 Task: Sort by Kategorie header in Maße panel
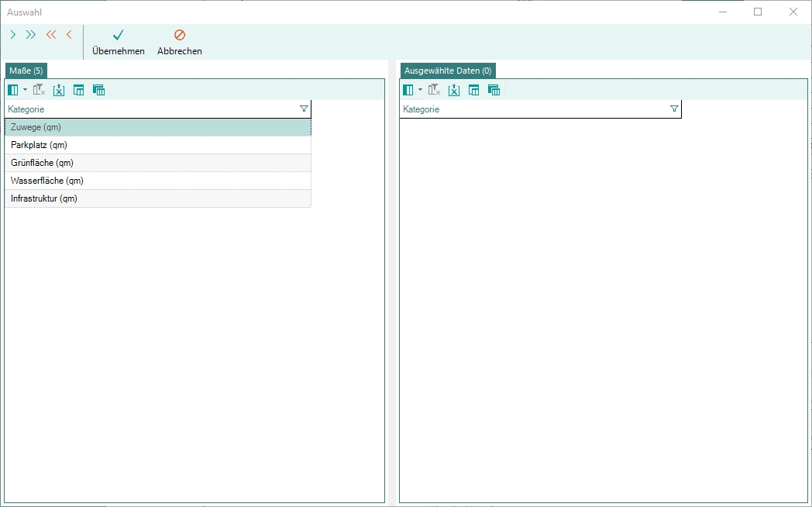[x=116, y=109]
